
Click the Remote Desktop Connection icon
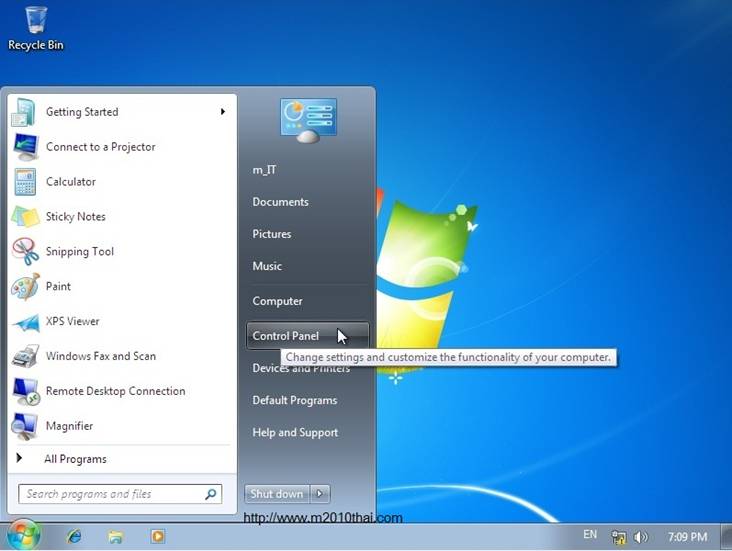pyautogui.click(x=26, y=391)
